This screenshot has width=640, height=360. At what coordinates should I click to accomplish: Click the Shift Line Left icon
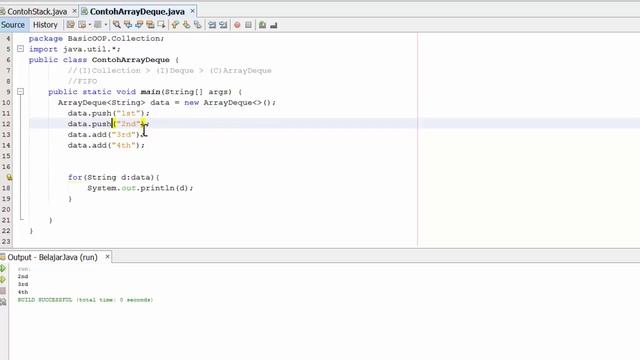(x=212, y=25)
